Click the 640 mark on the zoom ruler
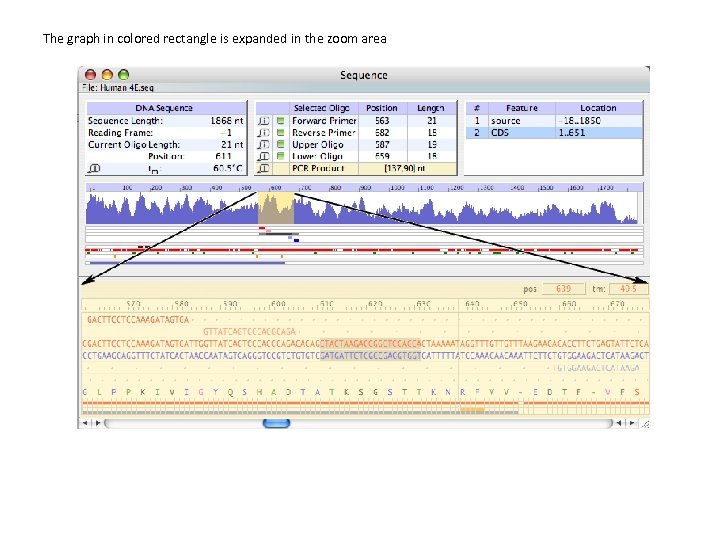Image resolution: width=720 pixels, height=540 pixels. [472, 304]
